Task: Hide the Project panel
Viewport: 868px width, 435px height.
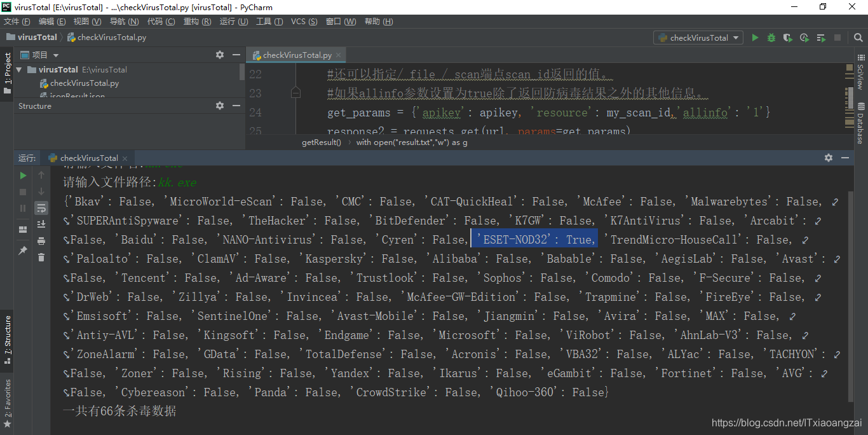Action: point(236,55)
